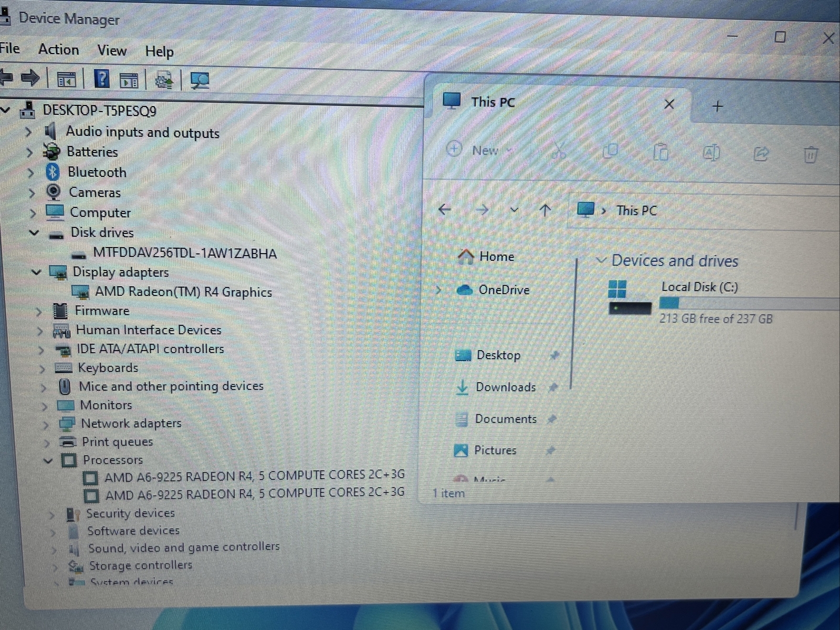Click '213 GB free of 237 GB' text
840x630 pixels.
[716, 319]
